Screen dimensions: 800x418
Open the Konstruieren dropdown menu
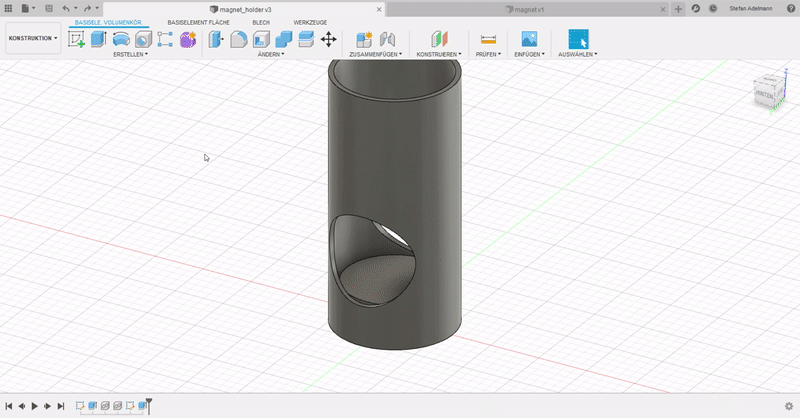tap(439, 54)
